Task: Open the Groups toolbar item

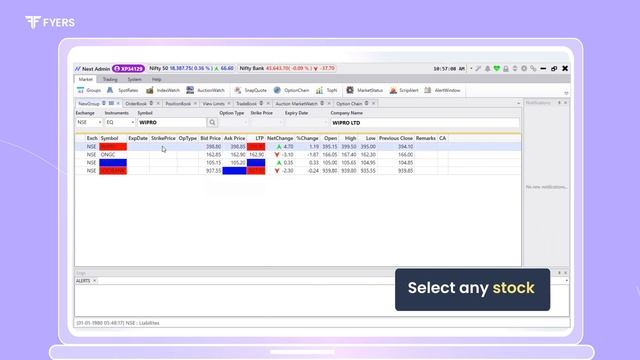Action: (89, 90)
